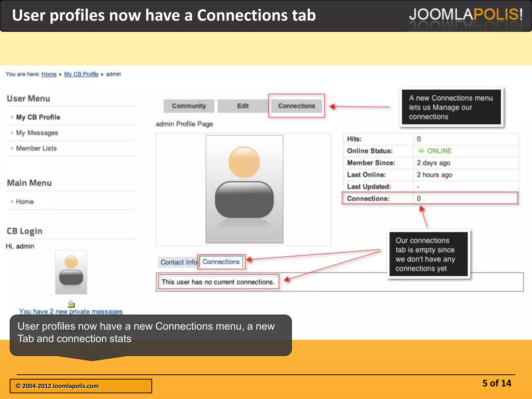Click '2 days ago' Member Since value
Screen dimensions: 532x399
tap(434, 163)
